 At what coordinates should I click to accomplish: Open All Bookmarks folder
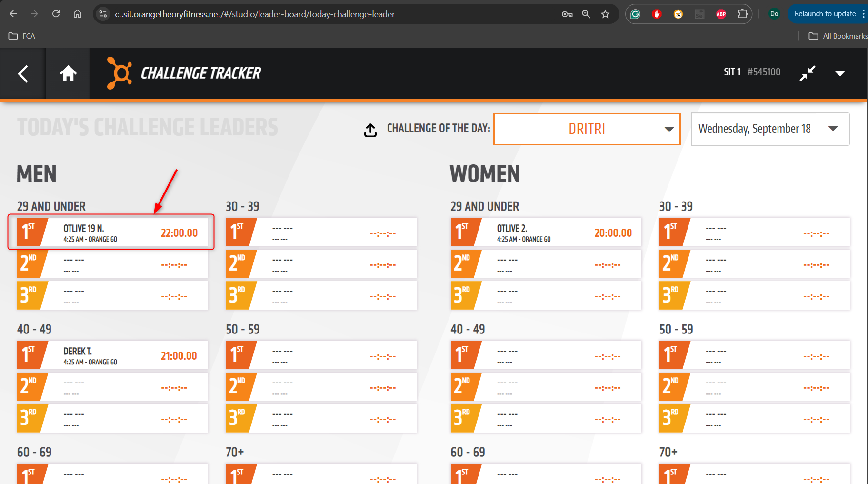click(838, 36)
